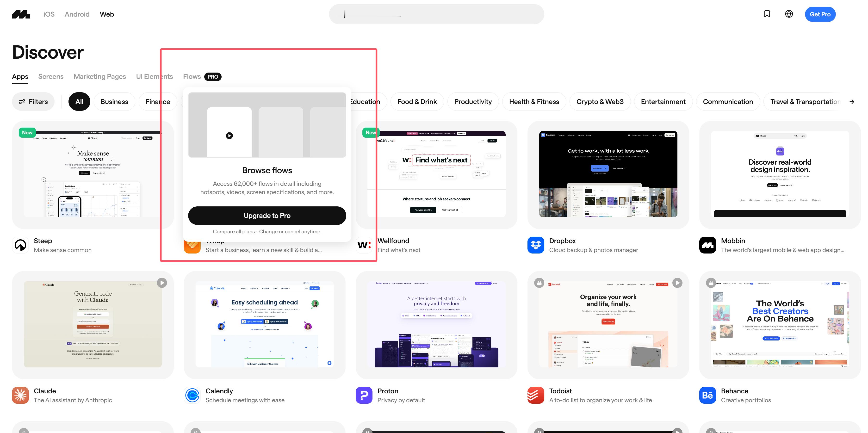Select the Finance category chip

click(x=158, y=101)
